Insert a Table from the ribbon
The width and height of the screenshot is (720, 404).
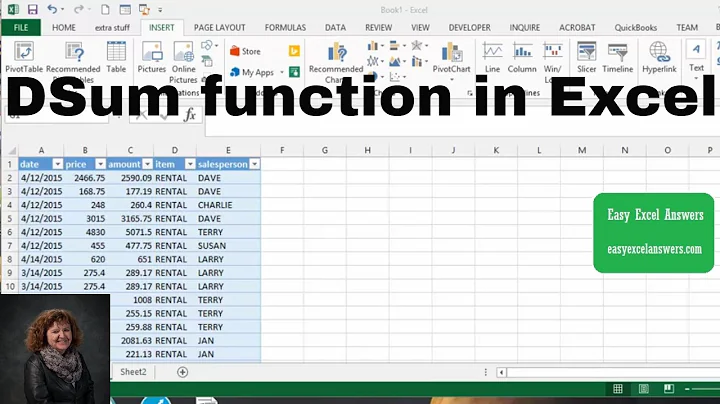coord(116,57)
